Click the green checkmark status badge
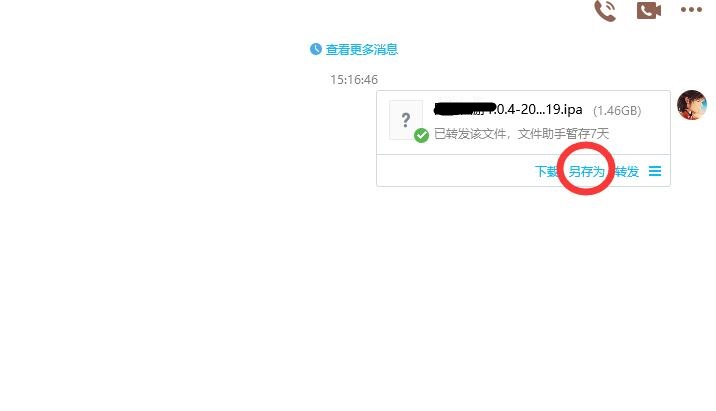This screenshot has height=411, width=716. coord(421,135)
